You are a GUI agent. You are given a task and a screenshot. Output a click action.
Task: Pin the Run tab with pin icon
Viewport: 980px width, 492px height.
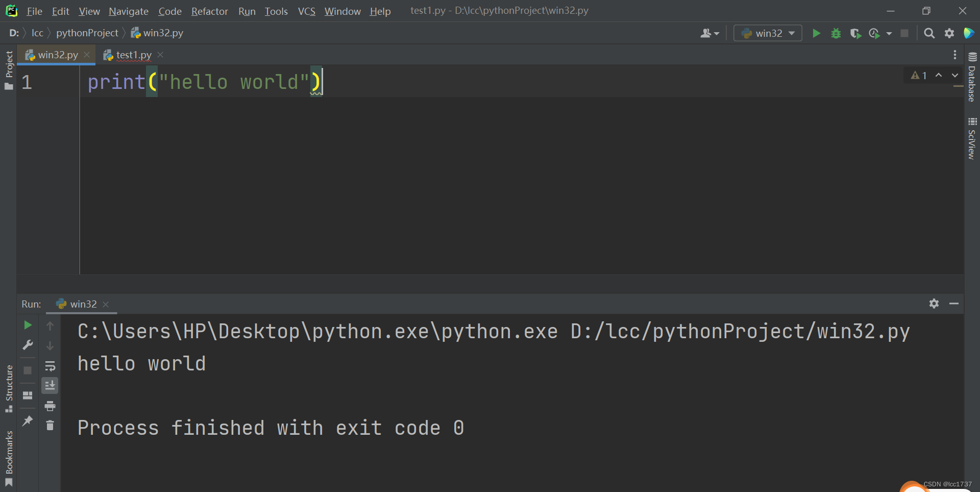coord(28,420)
